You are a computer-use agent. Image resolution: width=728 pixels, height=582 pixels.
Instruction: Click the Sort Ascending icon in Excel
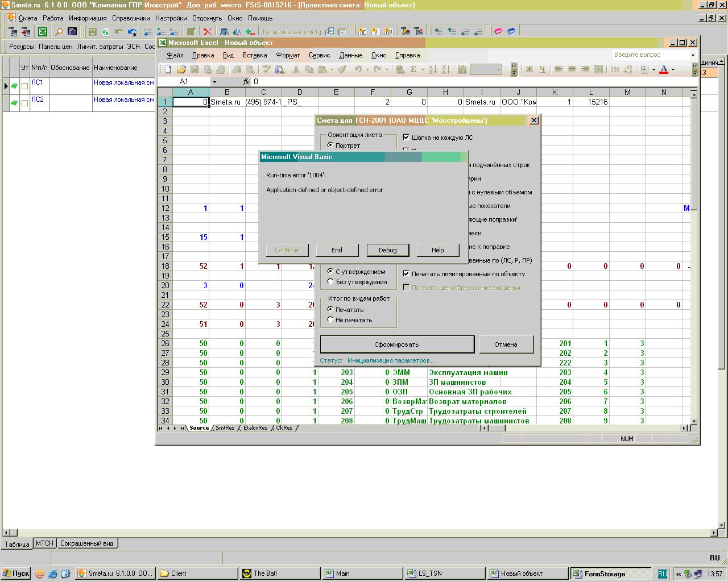tap(432, 69)
